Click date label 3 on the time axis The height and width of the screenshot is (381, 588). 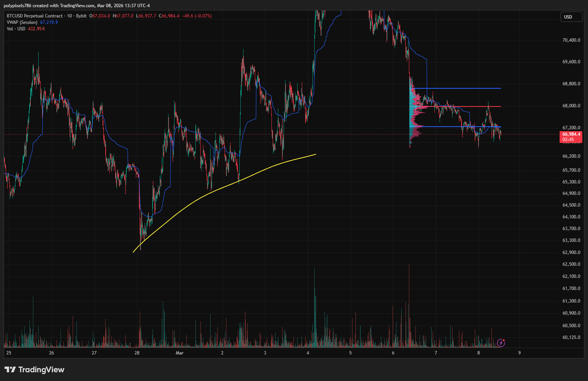[x=265, y=353]
